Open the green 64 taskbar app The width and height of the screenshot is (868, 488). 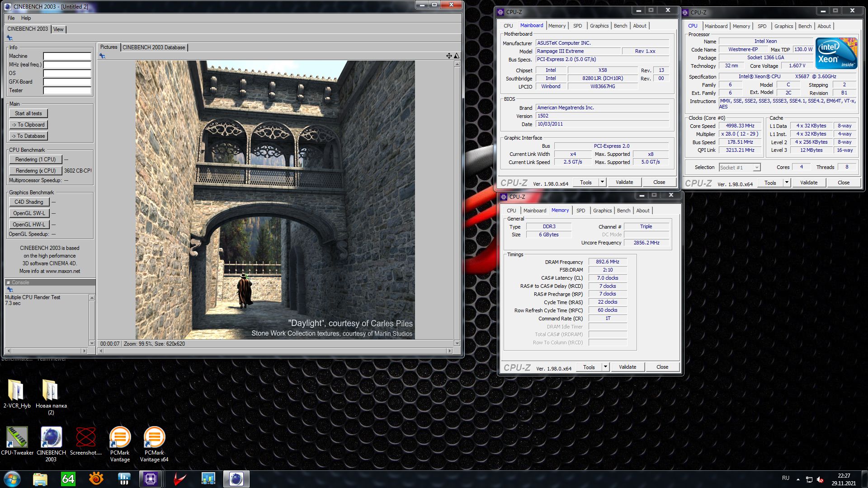(x=68, y=479)
